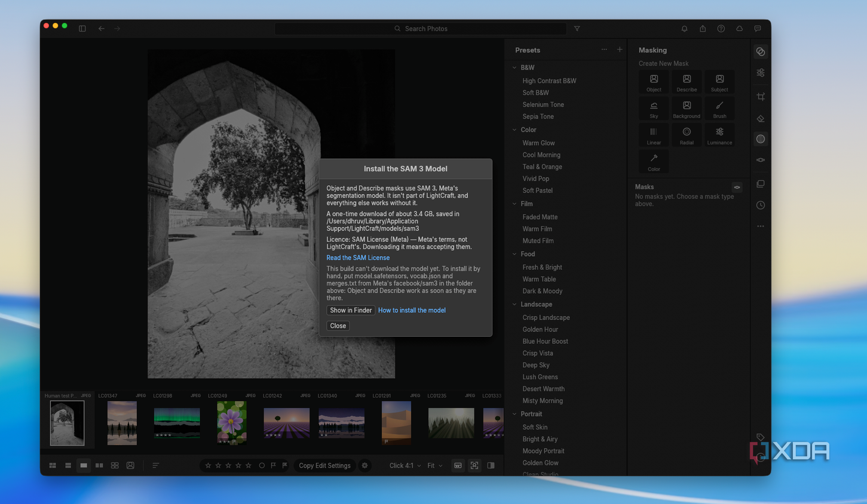Open the chat feedback icon
The width and height of the screenshot is (867, 504).
click(758, 29)
